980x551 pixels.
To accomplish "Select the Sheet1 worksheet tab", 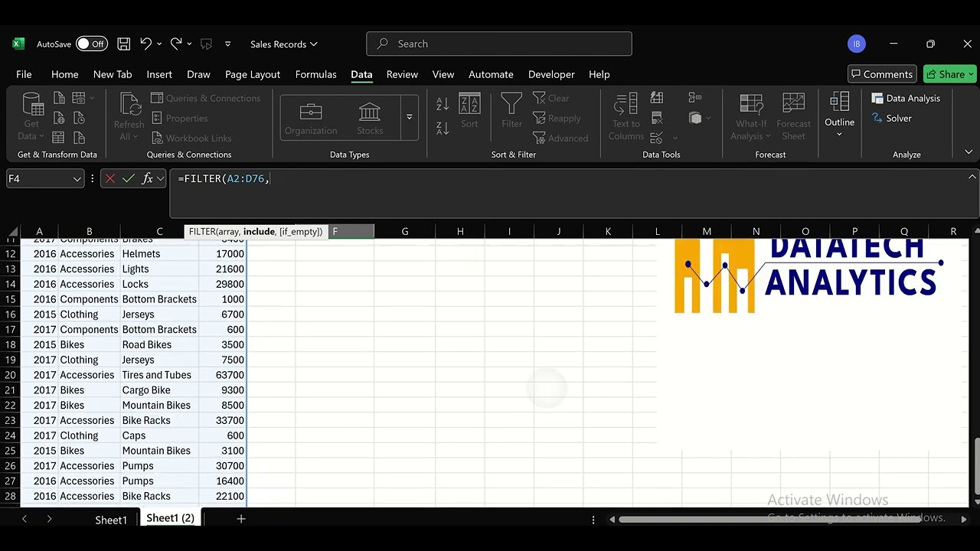I will click(x=111, y=520).
